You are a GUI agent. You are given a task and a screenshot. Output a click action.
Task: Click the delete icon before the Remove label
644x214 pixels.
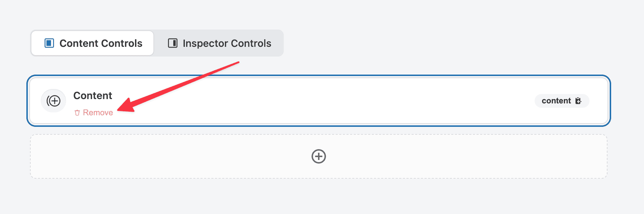[77, 112]
